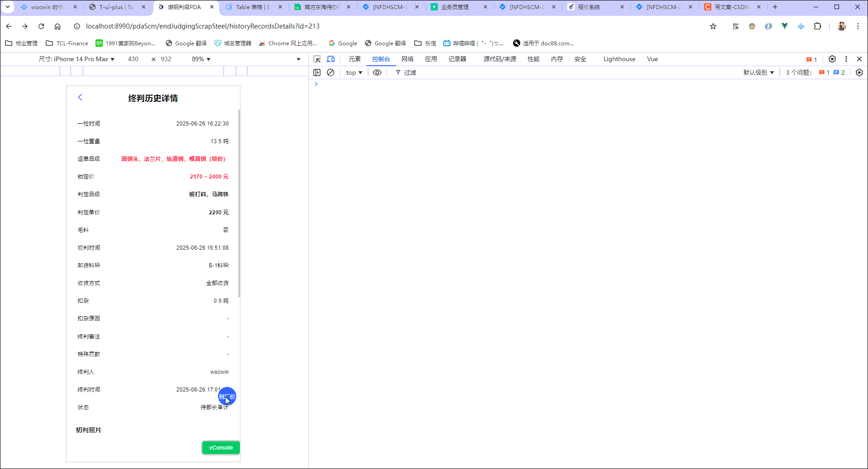Toggle the create live expression eye icon
868x469 pixels.
pos(377,72)
